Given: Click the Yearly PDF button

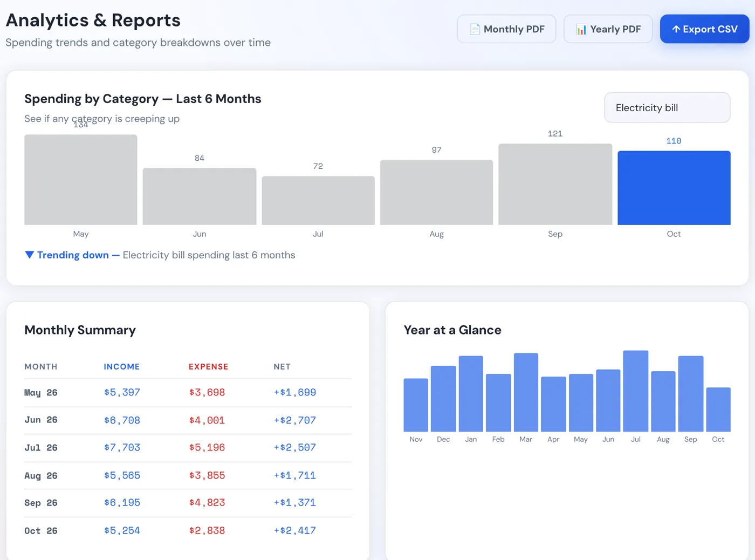Looking at the screenshot, I should tap(608, 29).
